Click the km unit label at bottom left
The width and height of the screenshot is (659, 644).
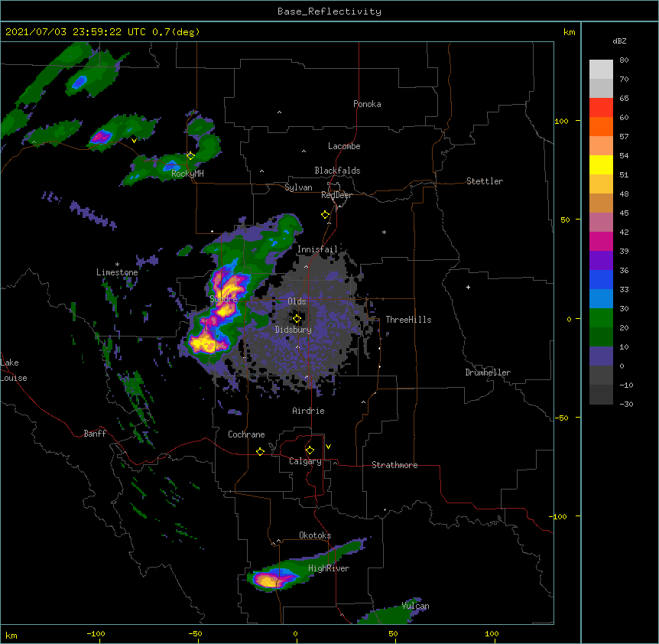tap(11, 636)
